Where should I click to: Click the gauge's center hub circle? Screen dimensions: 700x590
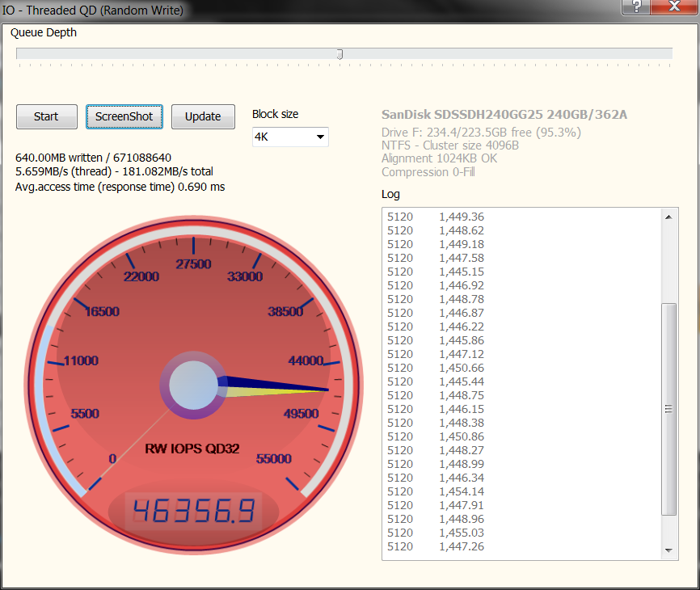click(194, 385)
